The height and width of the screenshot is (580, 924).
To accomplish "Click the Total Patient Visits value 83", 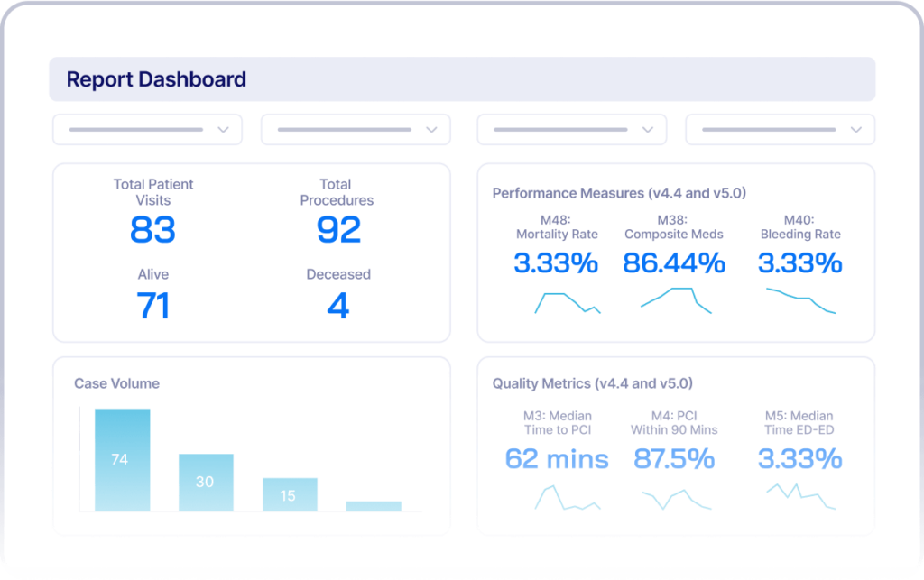I will [x=153, y=231].
